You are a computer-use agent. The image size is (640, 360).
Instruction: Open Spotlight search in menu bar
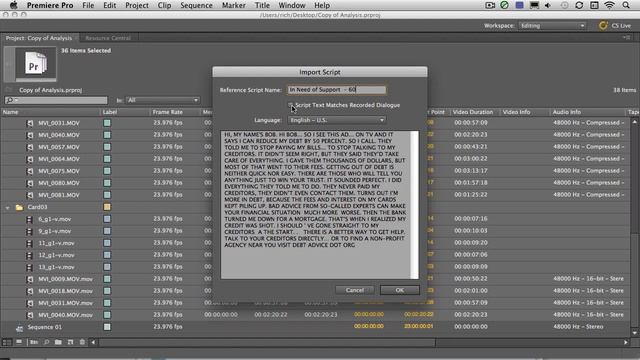626,5
